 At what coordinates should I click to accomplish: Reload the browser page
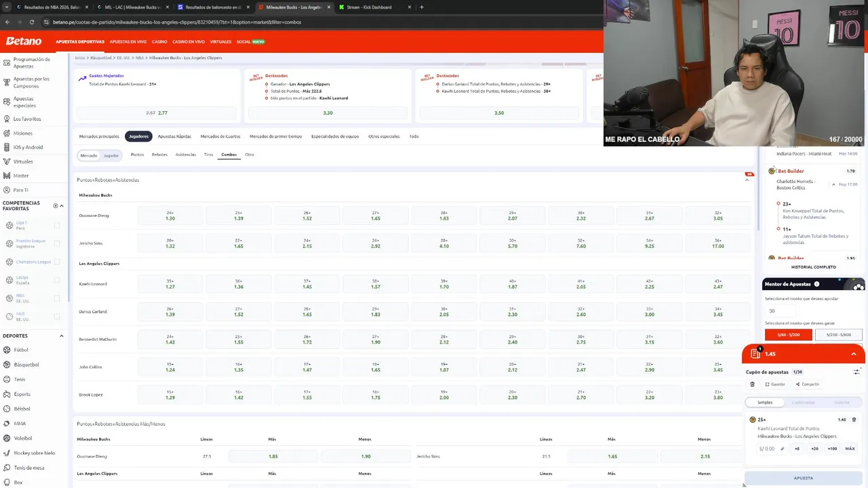(x=31, y=22)
